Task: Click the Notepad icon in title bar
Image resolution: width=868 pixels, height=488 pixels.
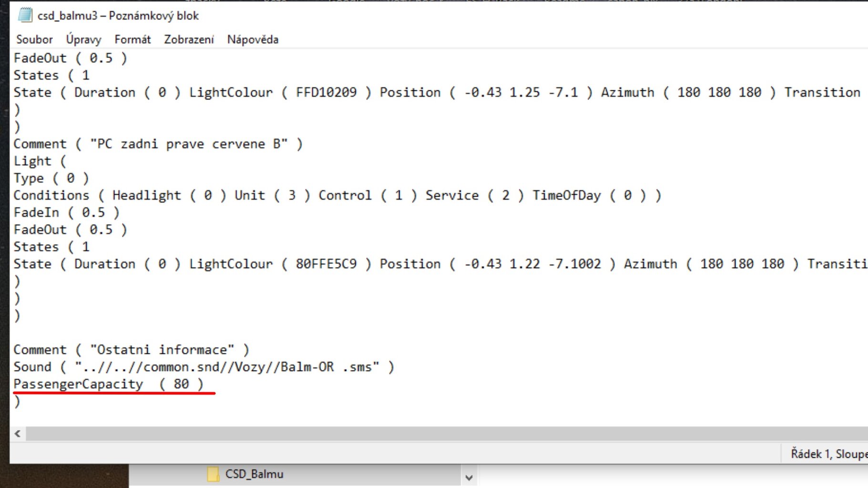Action: pyautogui.click(x=25, y=15)
